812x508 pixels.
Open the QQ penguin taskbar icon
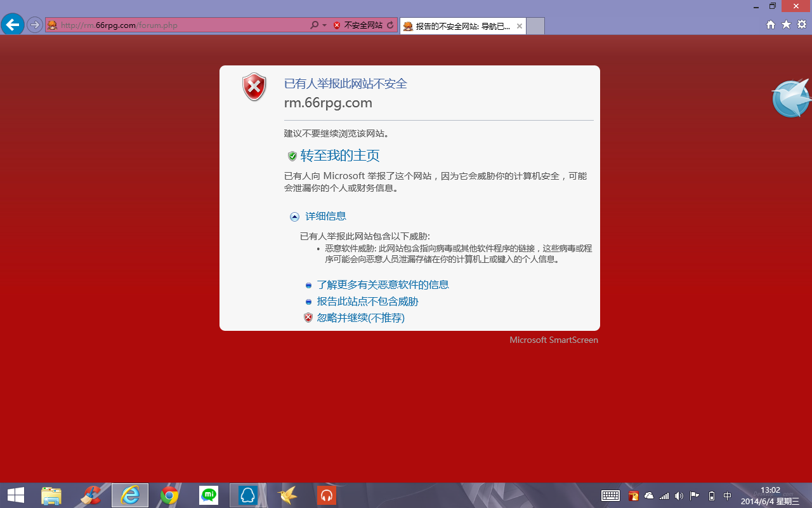point(247,495)
